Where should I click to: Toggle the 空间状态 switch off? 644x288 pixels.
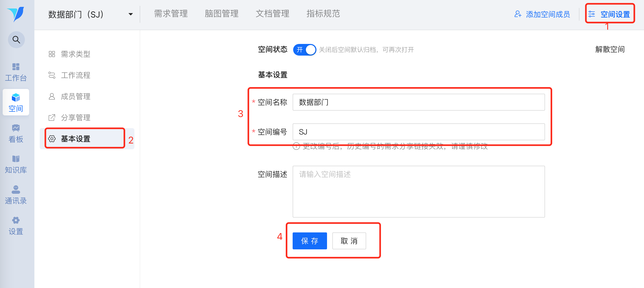point(305,50)
